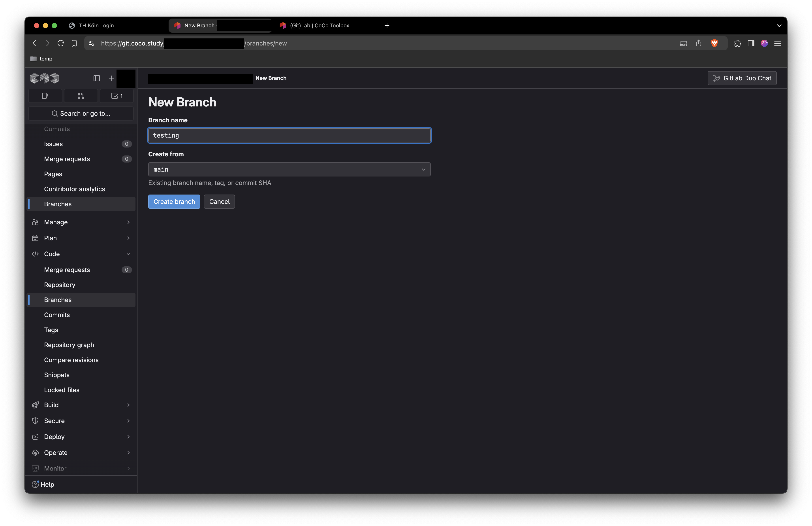The height and width of the screenshot is (526, 812).
Task: Click Search or go to... field
Action: 81,113
